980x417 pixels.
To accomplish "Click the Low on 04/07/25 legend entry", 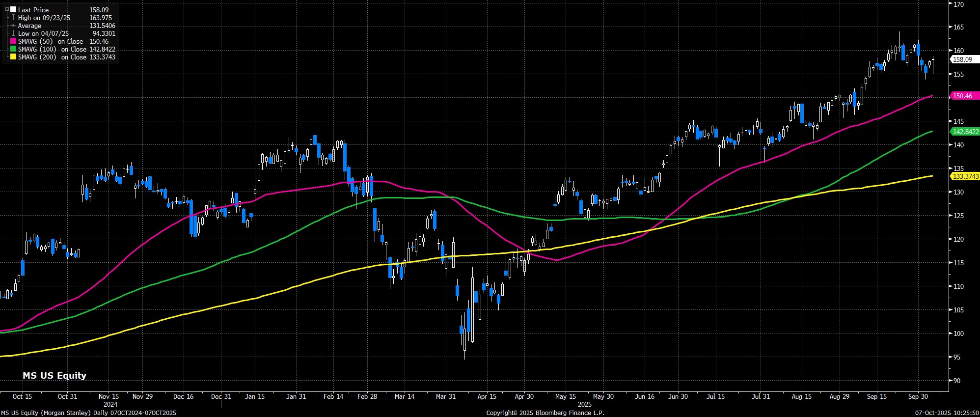I will tap(43, 34).
